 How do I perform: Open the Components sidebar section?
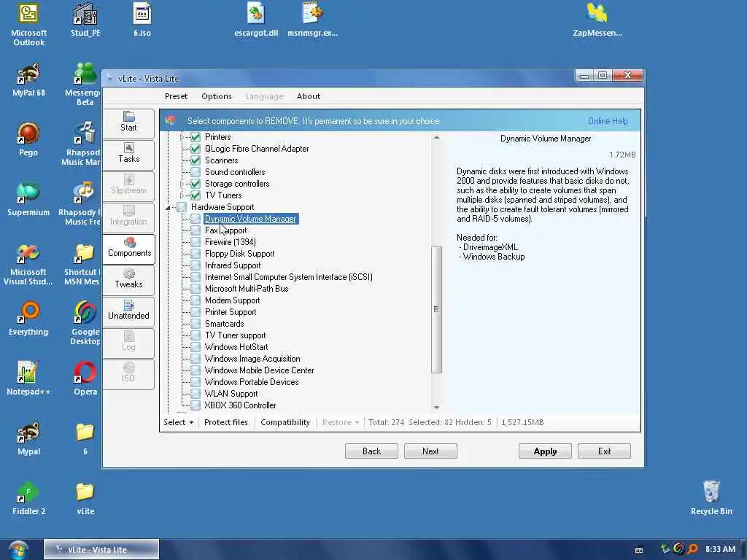pos(128,248)
